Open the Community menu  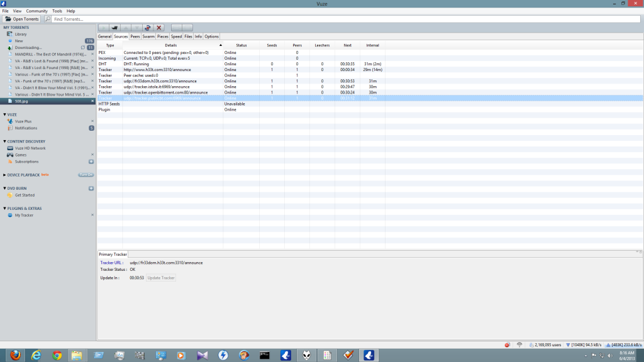point(37,11)
